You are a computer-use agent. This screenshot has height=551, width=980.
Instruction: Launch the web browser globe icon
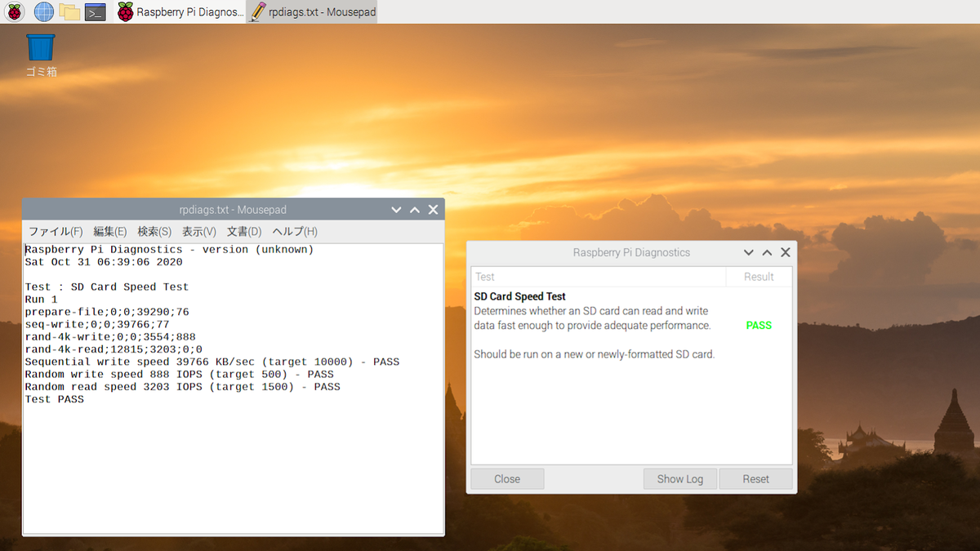coord(43,11)
